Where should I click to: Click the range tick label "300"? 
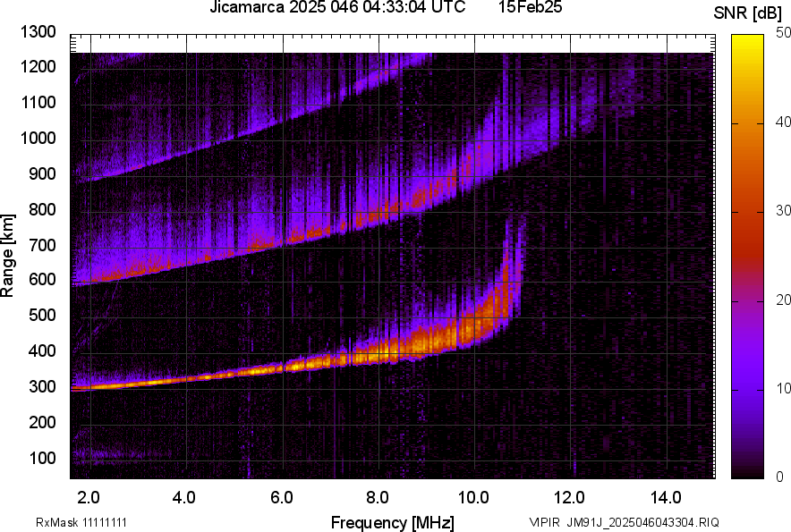coord(42,387)
